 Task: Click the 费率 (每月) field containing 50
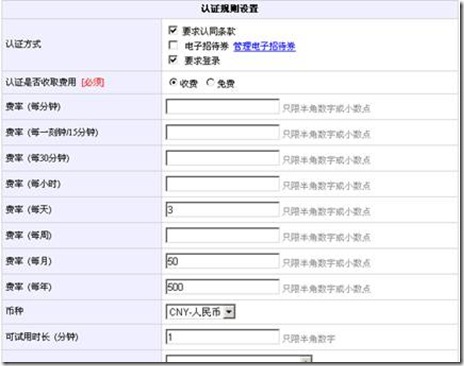tap(222, 261)
